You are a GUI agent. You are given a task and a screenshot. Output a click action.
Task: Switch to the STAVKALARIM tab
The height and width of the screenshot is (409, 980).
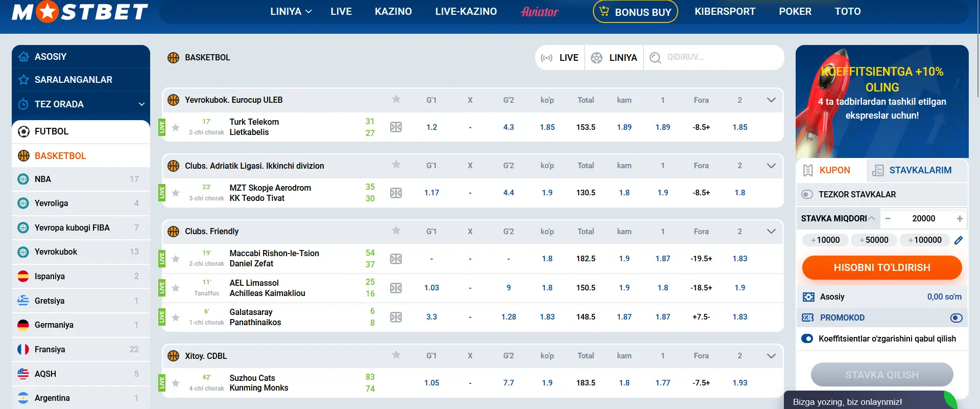coord(917,170)
